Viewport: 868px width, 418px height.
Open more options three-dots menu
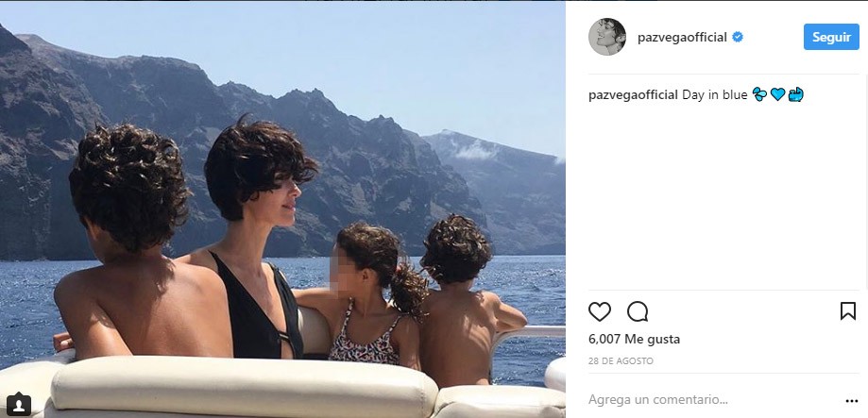851,401
